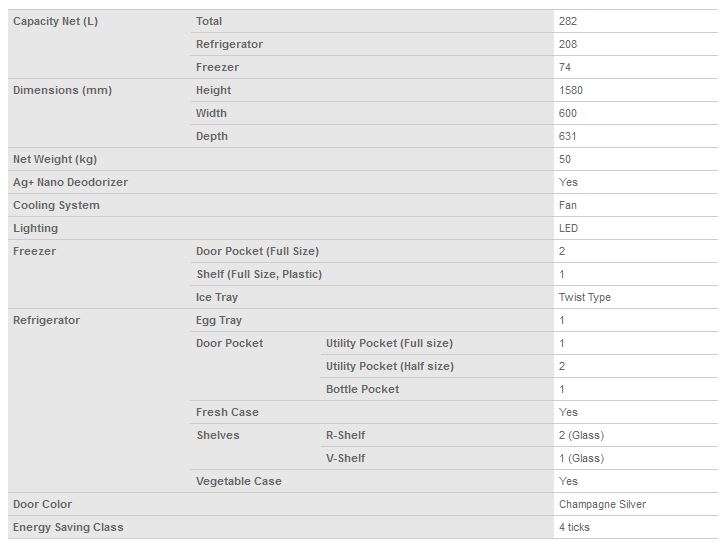The image size is (726, 545).
Task: Click the Door Pocket (Full Size) label
Action: click(x=257, y=251)
